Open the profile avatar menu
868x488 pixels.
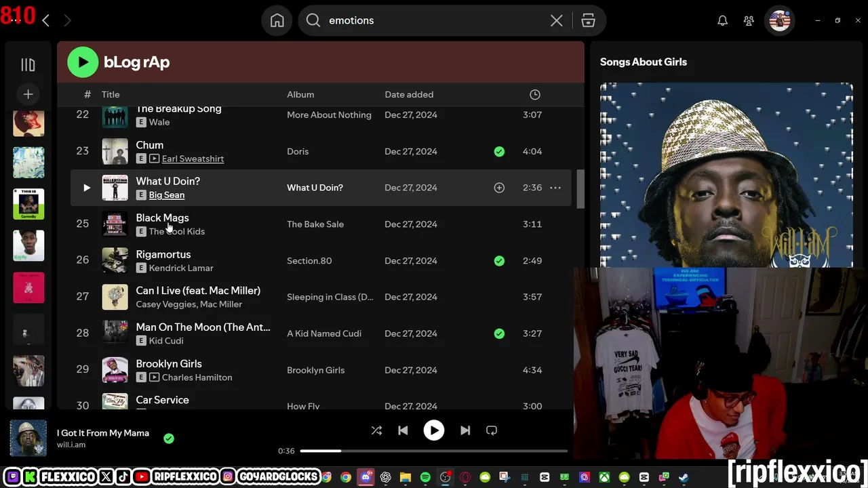click(780, 20)
